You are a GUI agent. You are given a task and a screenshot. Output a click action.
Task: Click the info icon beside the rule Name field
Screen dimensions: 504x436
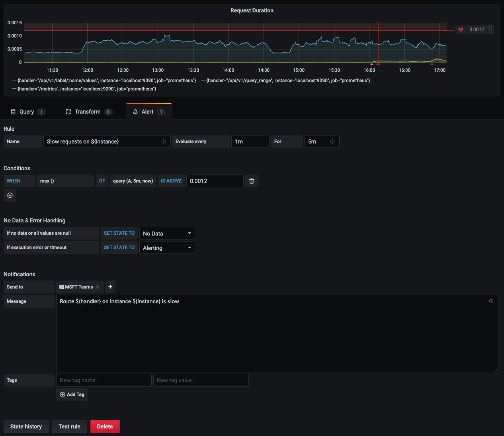[163, 141]
